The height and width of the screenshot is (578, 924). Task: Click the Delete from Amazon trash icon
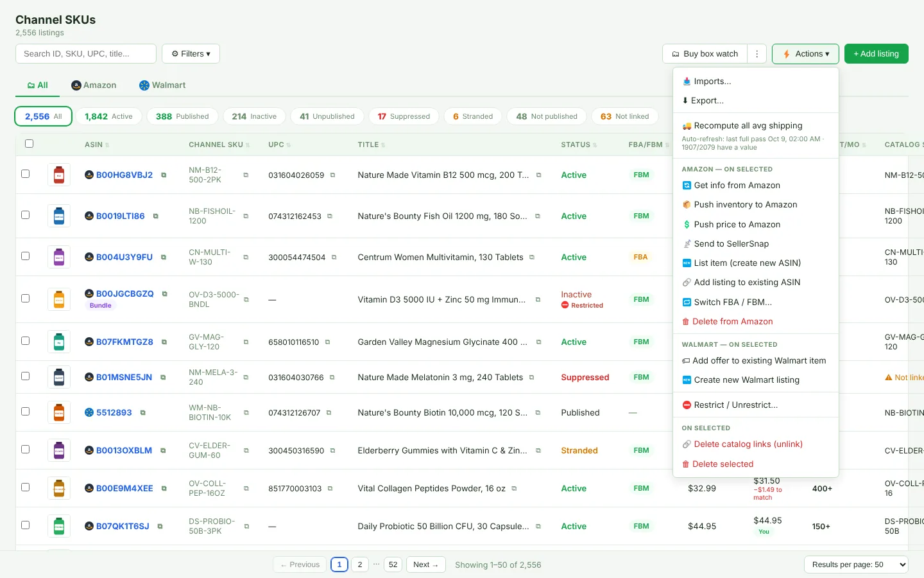click(686, 322)
